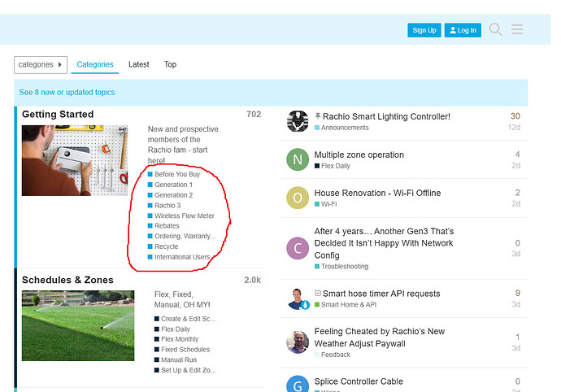Open Feeling Cheated by Rachio's paywall topic
The height and width of the screenshot is (392, 561).
[379, 338]
